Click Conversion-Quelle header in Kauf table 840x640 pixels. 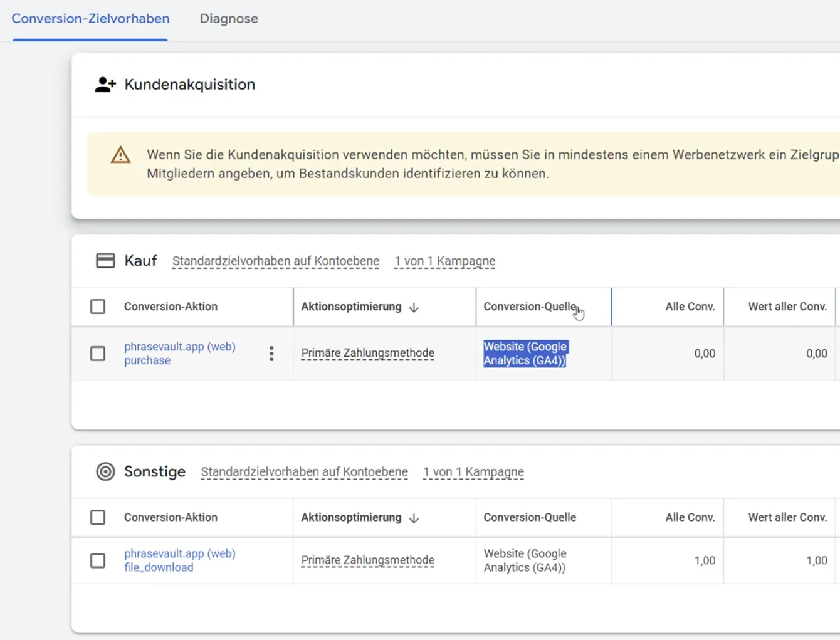530,307
